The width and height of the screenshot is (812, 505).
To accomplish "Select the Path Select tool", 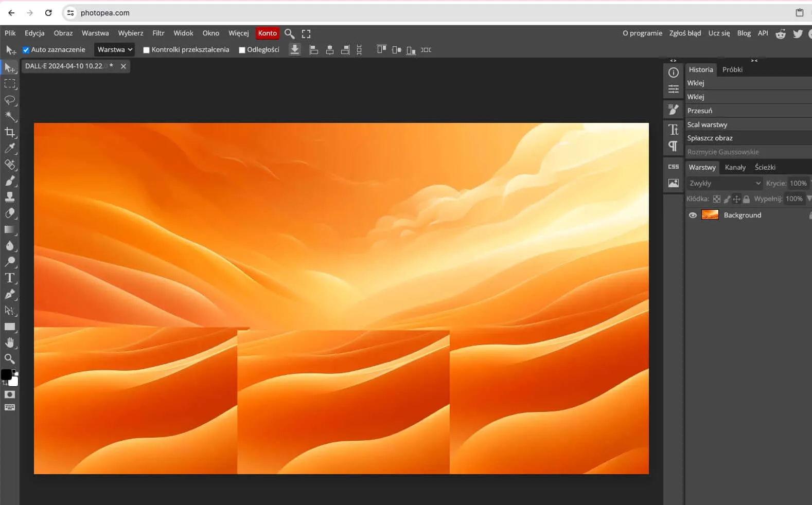I will coord(10,311).
